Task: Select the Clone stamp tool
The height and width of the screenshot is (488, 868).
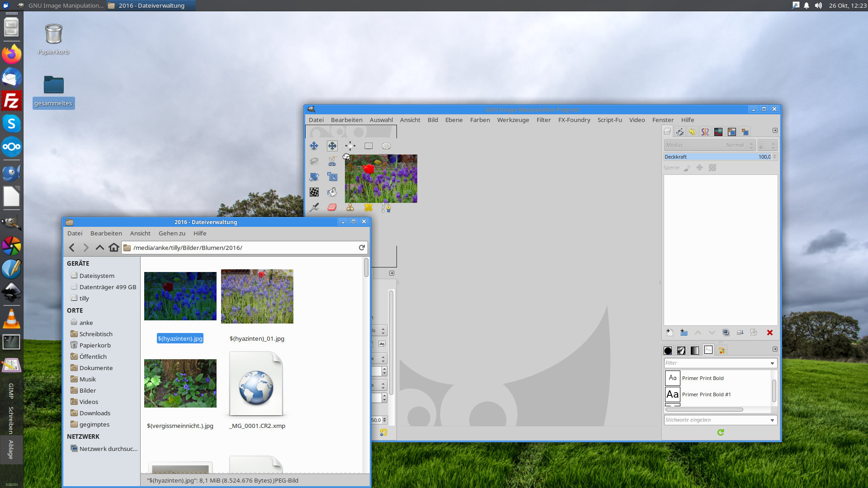Action: tap(350, 207)
